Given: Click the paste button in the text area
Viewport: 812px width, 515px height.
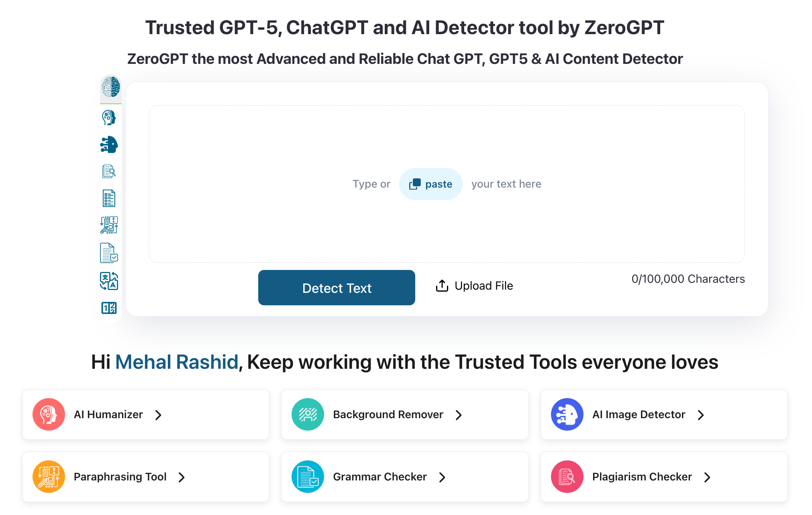Looking at the screenshot, I should coord(430,184).
